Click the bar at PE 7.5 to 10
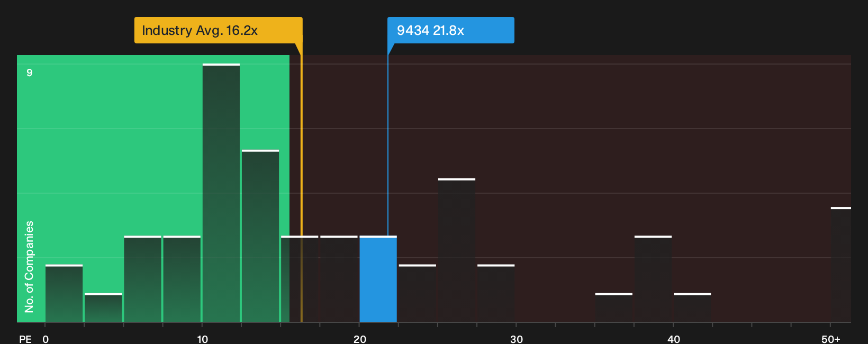The width and height of the screenshot is (868, 344). (x=182, y=279)
